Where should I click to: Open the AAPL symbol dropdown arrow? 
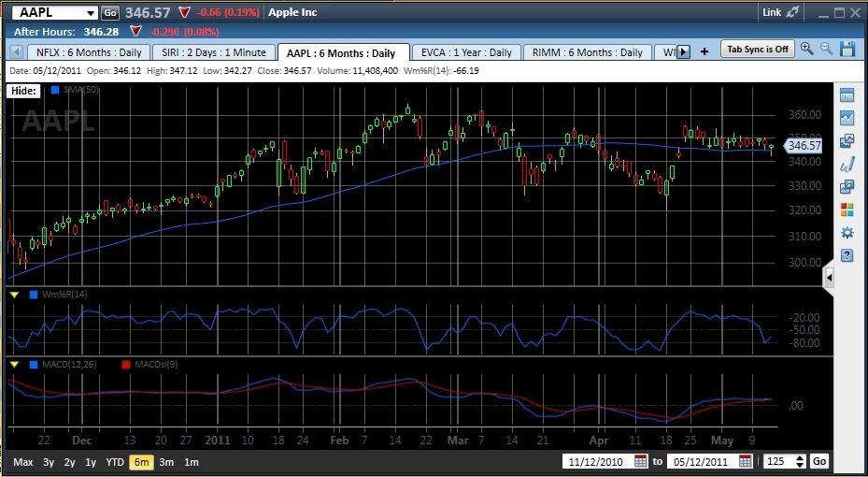91,13
